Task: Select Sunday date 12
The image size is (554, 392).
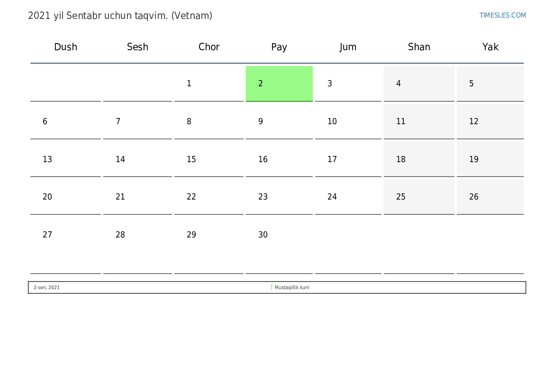Action: pyautogui.click(x=490, y=121)
